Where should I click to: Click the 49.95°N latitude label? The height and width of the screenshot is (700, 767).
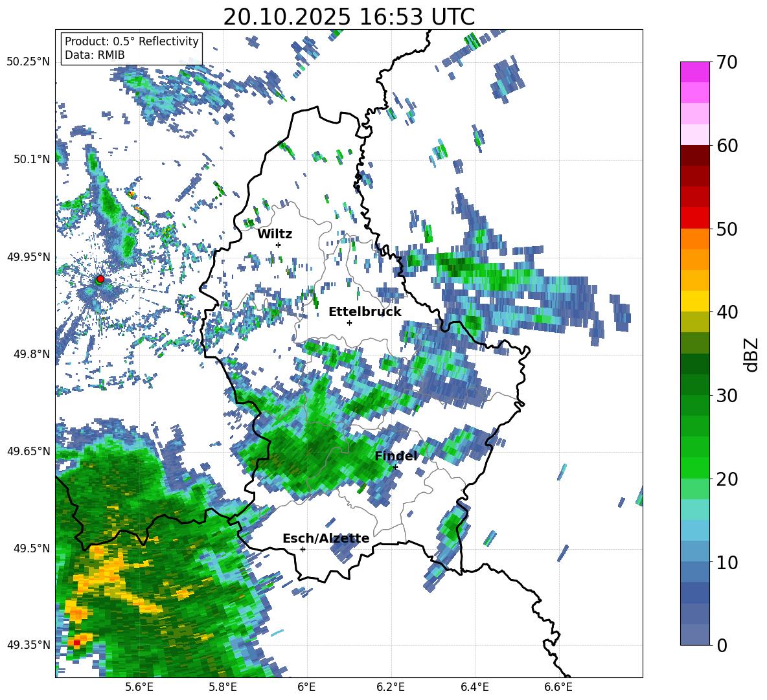(29, 257)
